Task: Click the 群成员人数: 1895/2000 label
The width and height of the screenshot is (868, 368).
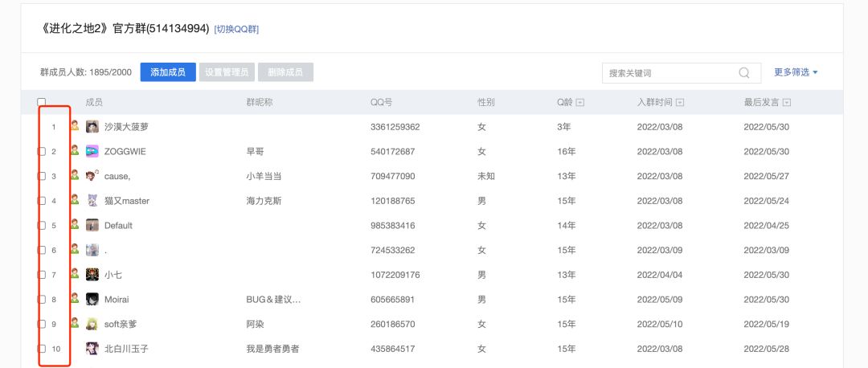Action: (86, 72)
